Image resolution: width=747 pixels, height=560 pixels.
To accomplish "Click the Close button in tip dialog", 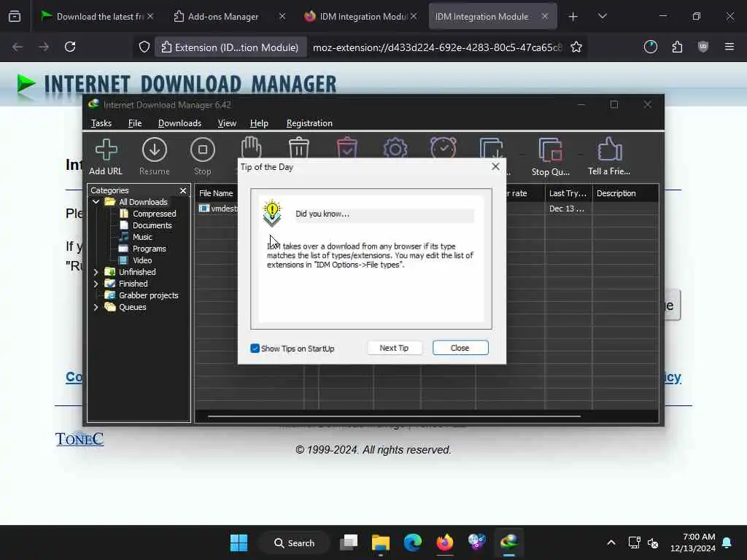I will click(x=460, y=348).
